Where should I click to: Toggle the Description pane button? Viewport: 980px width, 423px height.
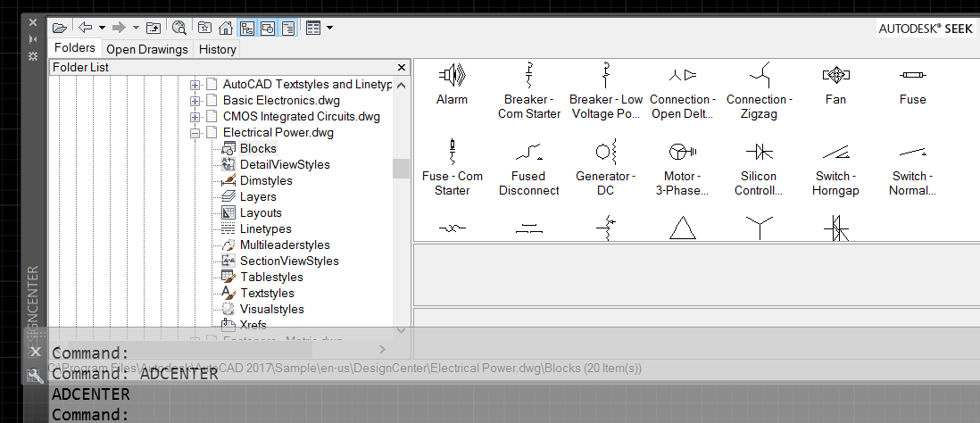(287, 29)
